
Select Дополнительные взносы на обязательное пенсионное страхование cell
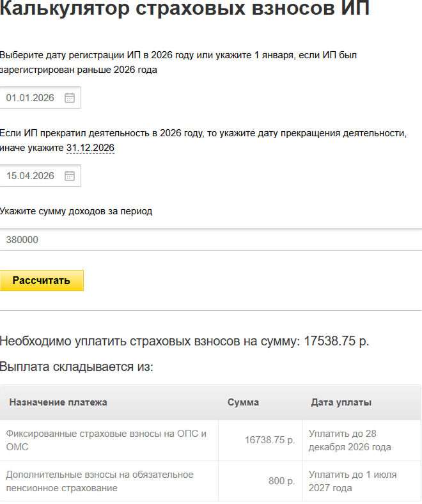click(109, 481)
